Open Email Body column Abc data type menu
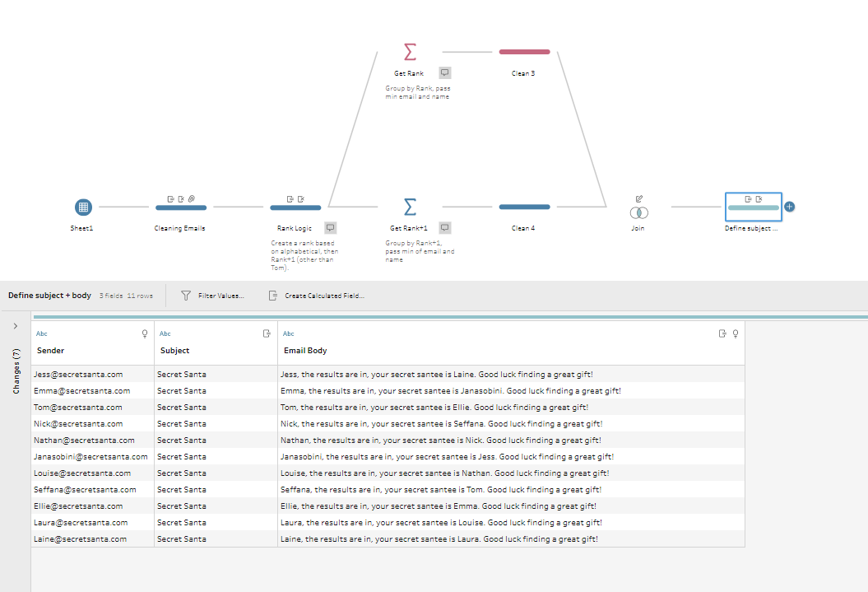Screen dimensions: 868x592 289,333
